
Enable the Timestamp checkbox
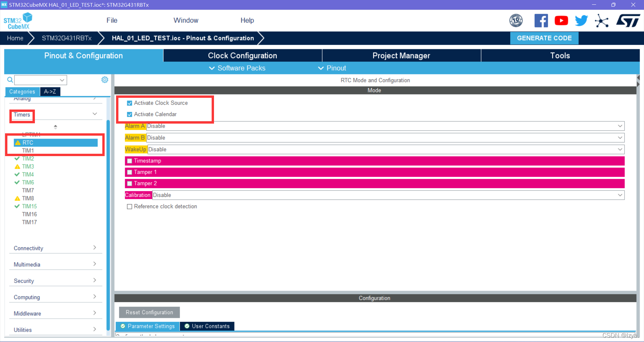[x=129, y=161]
